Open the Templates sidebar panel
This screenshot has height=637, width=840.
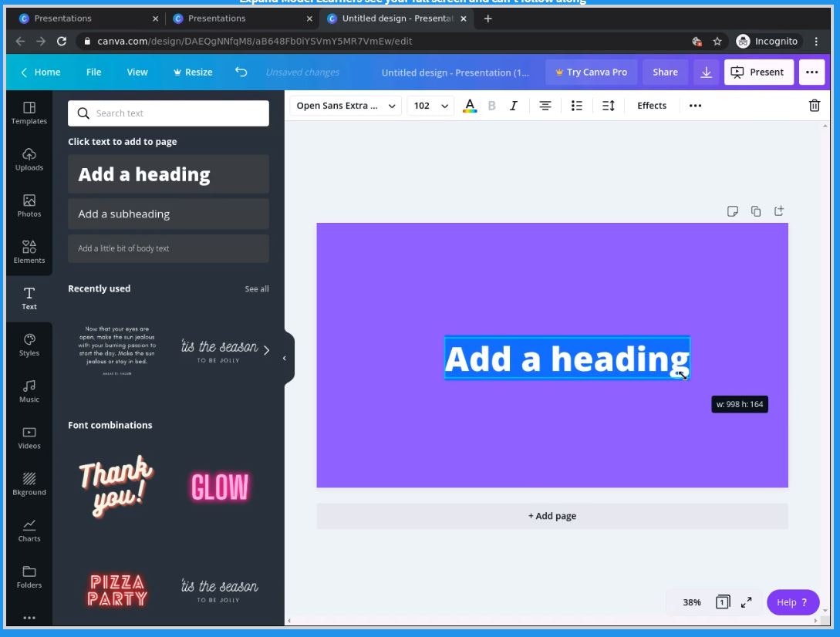pos(29,113)
